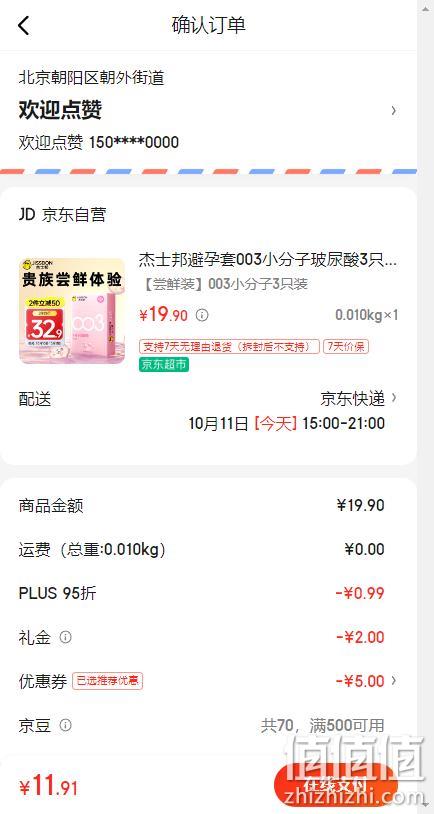Go back using the top-left arrow
The width and height of the screenshot is (434, 814).
(24, 25)
